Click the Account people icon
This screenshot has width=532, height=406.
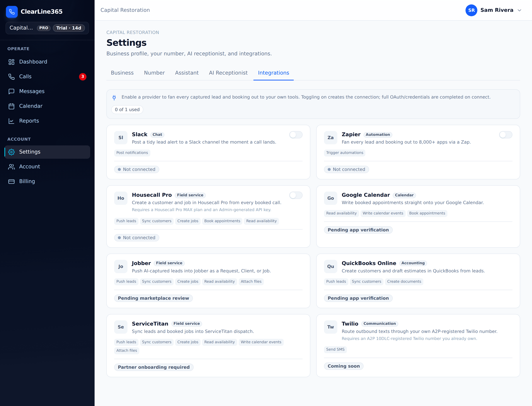click(11, 166)
